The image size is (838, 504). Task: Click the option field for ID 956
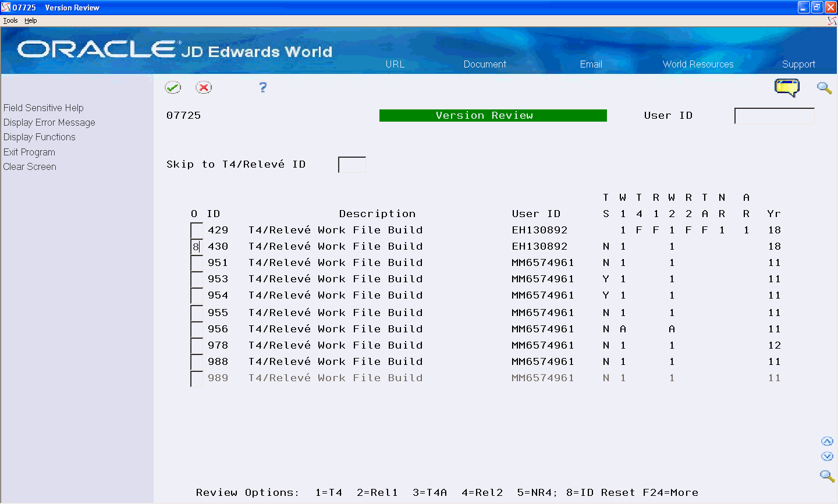pyautogui.click(x=197, y=329)
